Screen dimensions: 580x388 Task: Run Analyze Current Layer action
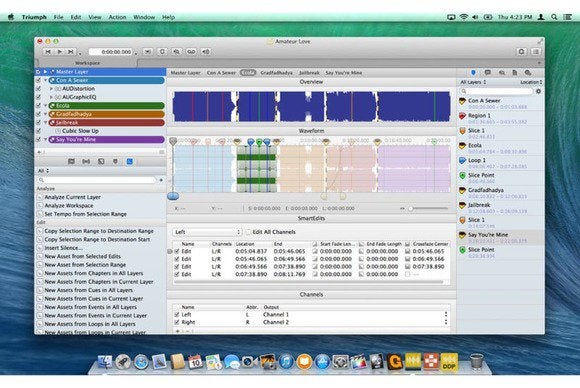(x=72, y=197)
